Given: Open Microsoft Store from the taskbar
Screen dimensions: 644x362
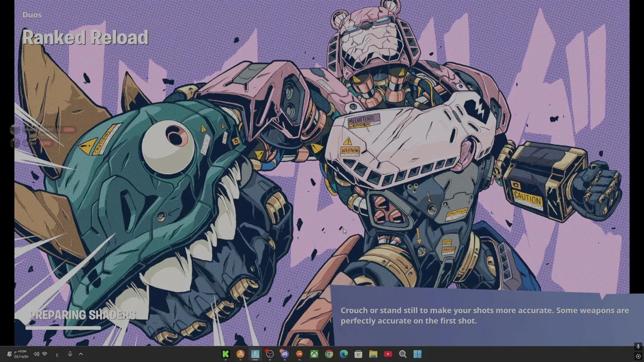Looking at the screenshot, I should click(358, 354).
